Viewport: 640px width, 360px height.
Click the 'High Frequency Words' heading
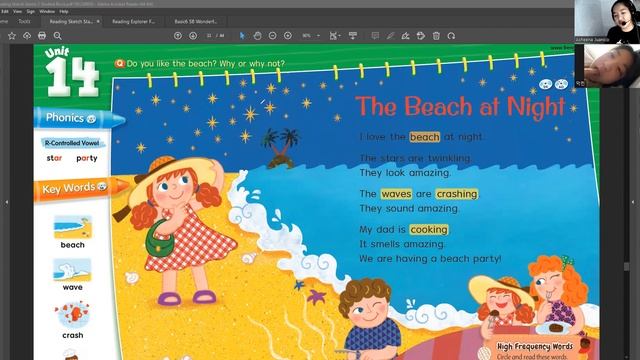click(x=535, y=347)
